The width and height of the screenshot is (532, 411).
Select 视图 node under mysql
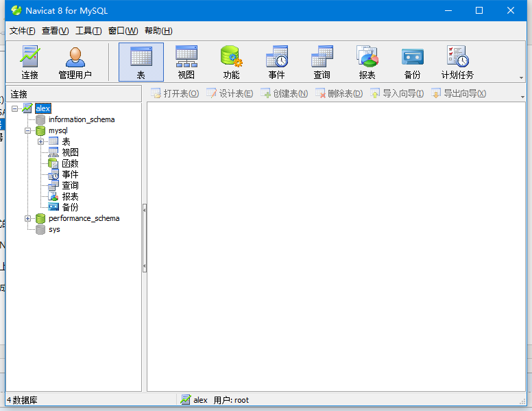[70, 152]
